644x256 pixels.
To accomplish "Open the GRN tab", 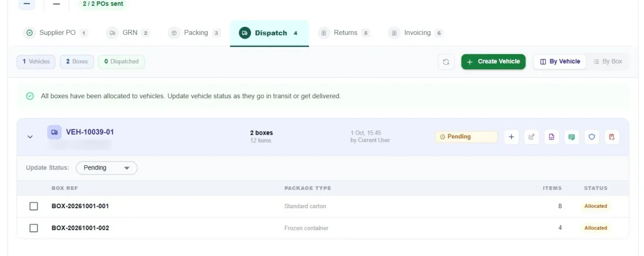I will click(x=128, y=33).
